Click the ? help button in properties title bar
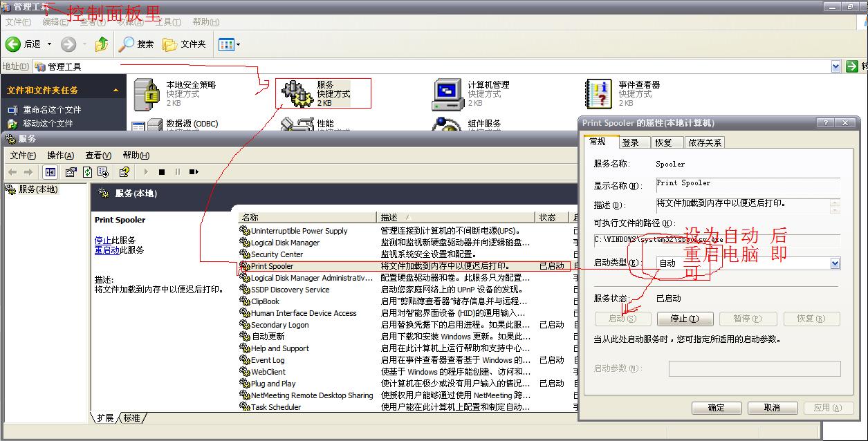This screenshot has height=441, width=868. coord(826,122)
